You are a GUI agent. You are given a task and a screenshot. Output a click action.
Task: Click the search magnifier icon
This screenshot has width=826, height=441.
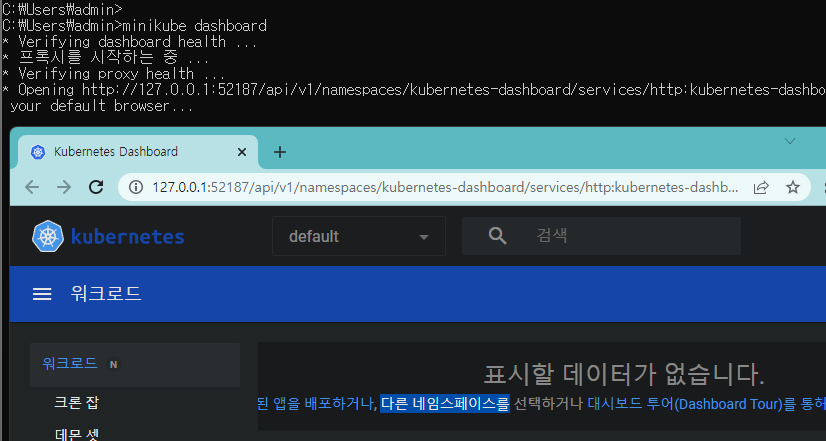497,236
